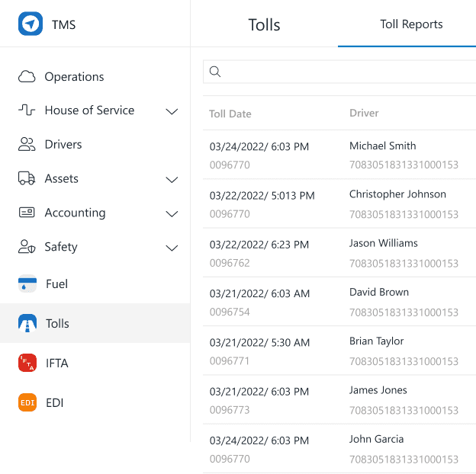The width and height of the screenshot is (476, 474).
Task: Click the Fuel app icon
Action: tap(27, 283)
